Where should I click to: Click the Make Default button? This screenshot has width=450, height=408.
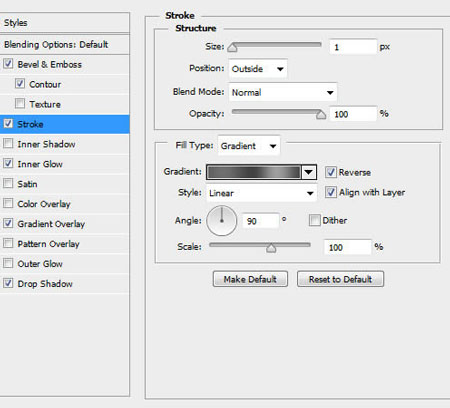[250, 279]
